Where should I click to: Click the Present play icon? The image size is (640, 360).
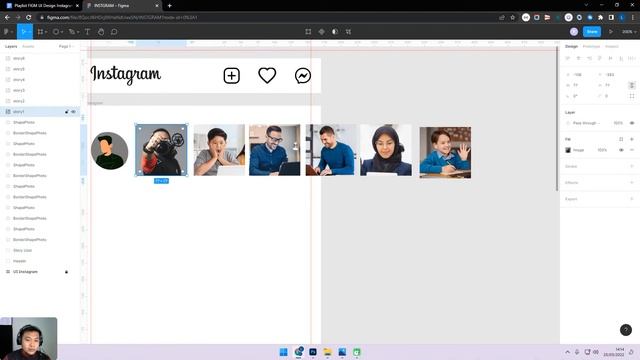click(611, 31)
